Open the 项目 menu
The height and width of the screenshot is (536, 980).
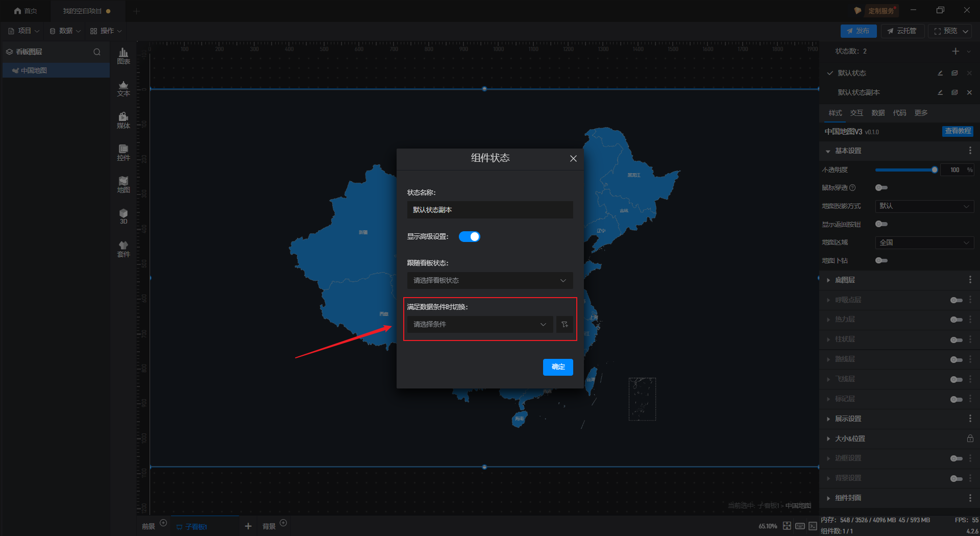(x=23, y=31)
